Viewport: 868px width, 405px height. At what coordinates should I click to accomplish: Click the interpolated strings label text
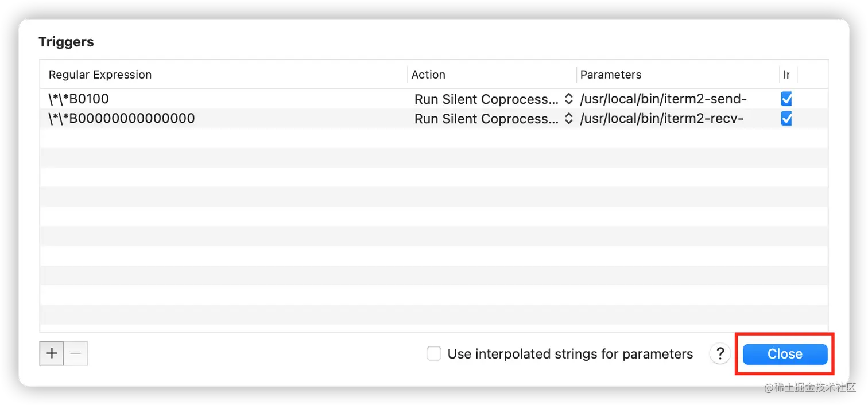570,354
